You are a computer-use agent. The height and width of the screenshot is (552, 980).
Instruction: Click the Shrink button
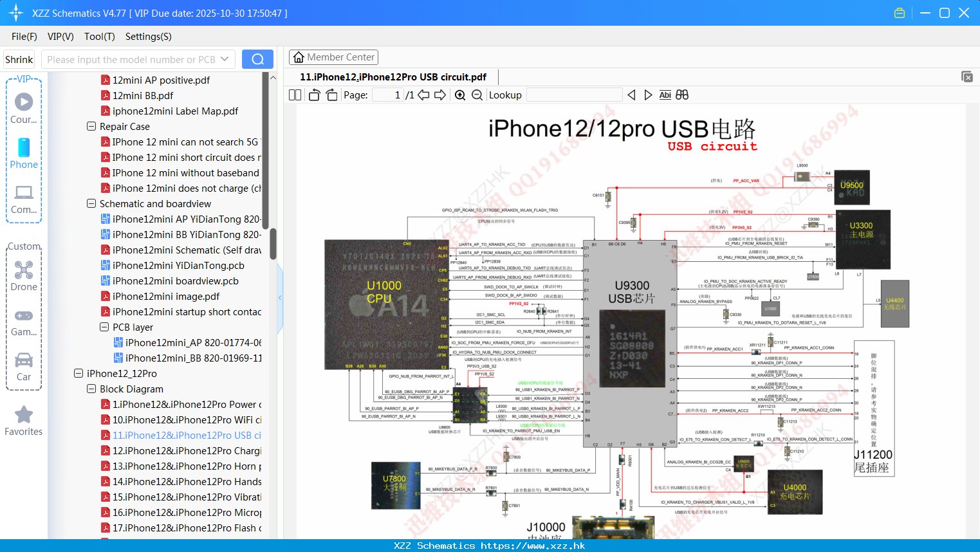click(19, 59)
